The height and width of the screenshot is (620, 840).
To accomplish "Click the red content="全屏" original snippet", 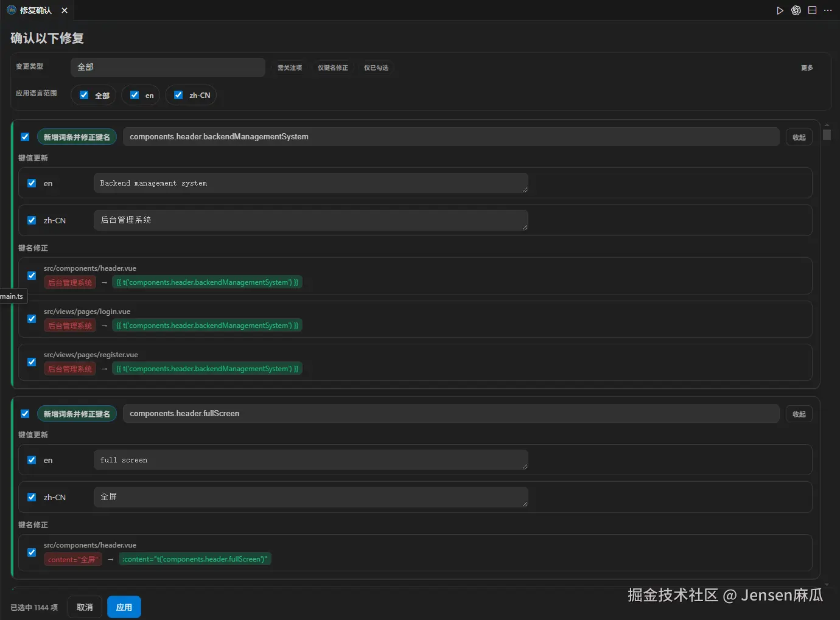I will (73, 559).
